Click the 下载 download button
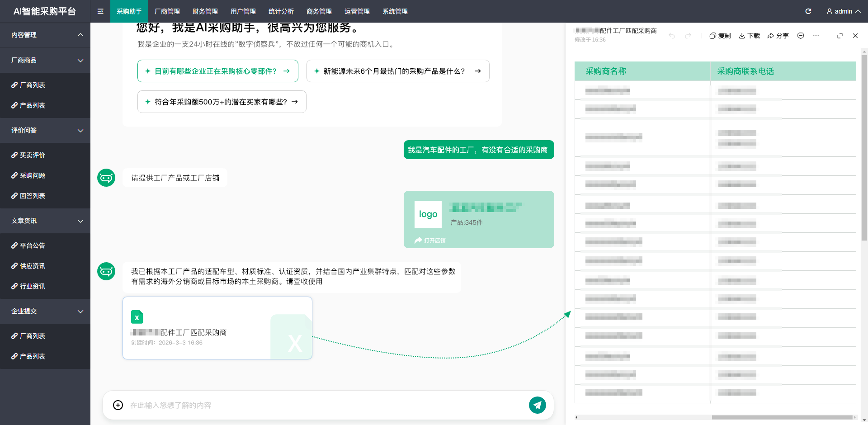868x425 pixels. [x=749, y=36]
